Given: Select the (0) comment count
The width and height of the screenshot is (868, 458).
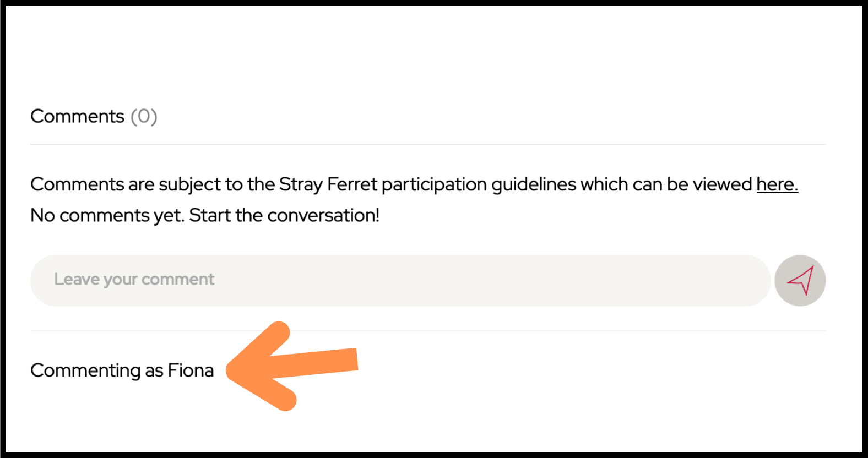Looking at the screenshot, I should pos(144,116).
